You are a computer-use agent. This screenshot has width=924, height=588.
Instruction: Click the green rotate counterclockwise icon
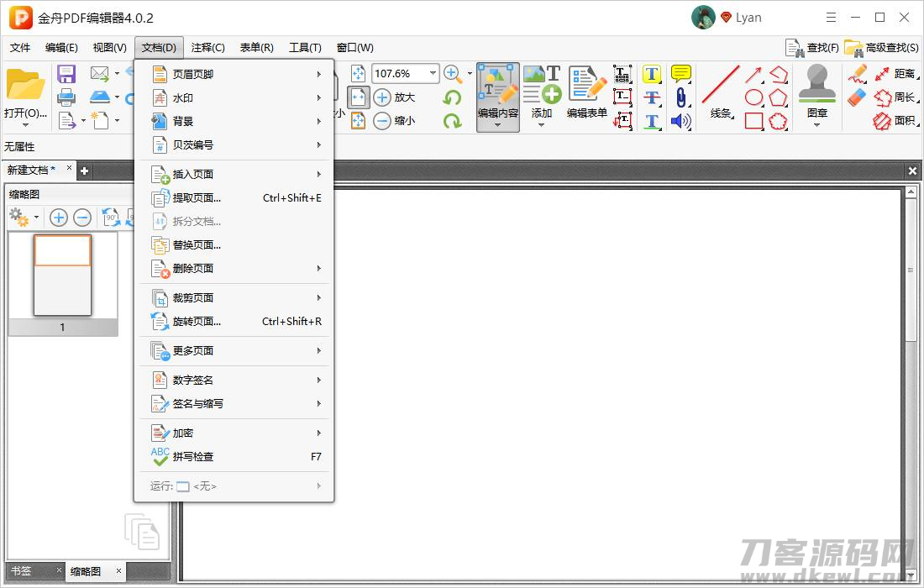452,97
